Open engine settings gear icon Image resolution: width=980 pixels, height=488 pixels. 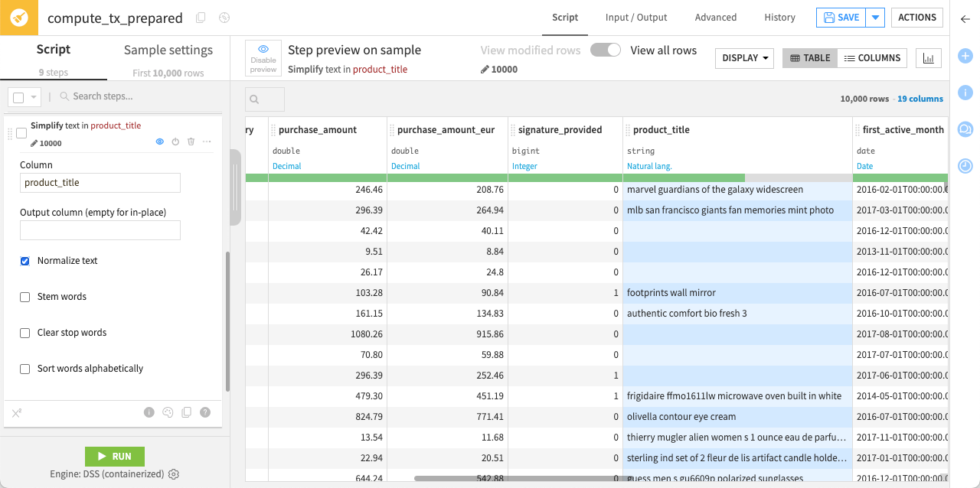[x=174, y=474]
